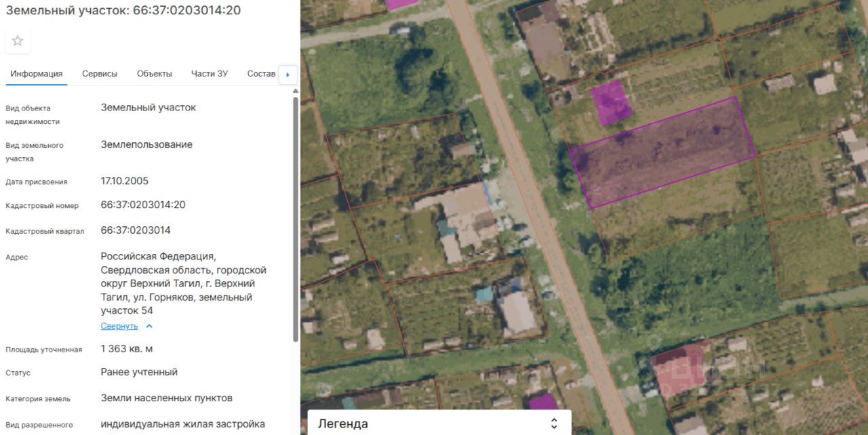The image size is (868, 435).
Task: Open the Части ЗУ tab
Action: [210, 74]
